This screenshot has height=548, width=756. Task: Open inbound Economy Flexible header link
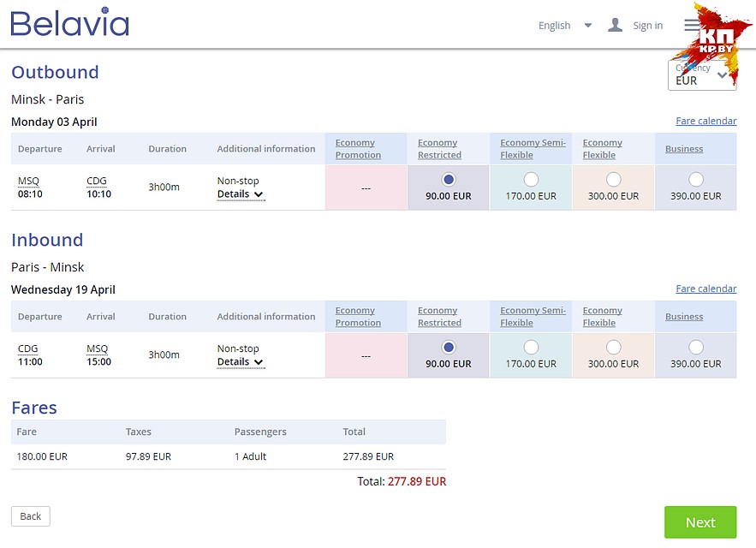pos(602,317)
